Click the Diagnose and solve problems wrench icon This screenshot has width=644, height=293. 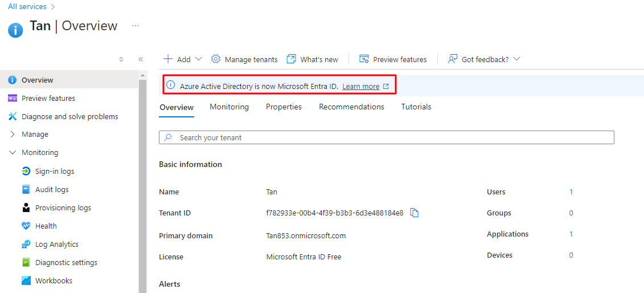[x=13, y=116]
